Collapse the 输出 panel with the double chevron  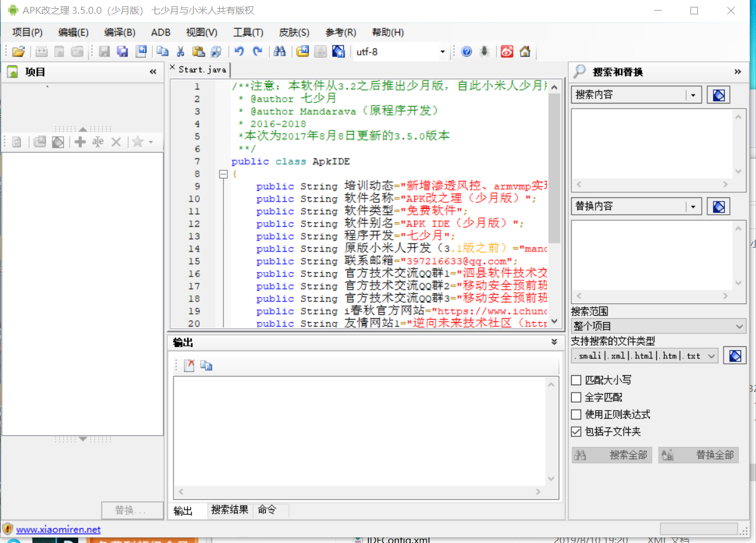coord(554,342)
